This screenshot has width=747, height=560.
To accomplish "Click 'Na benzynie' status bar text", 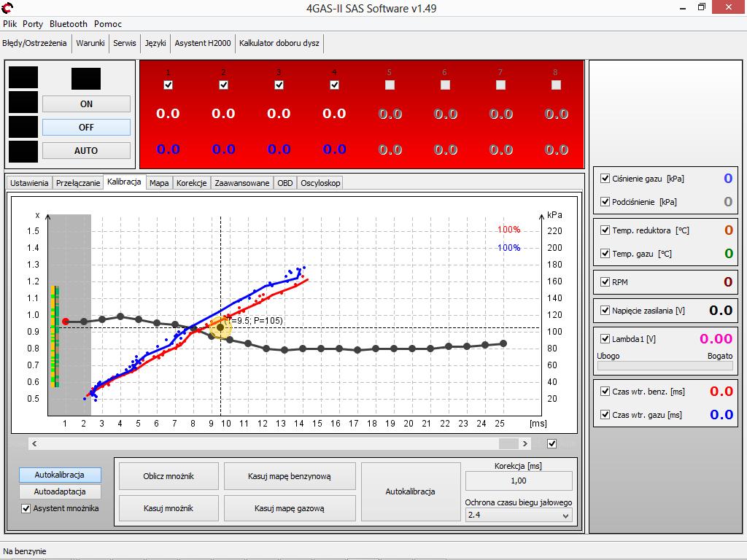I will pos(25,551).
